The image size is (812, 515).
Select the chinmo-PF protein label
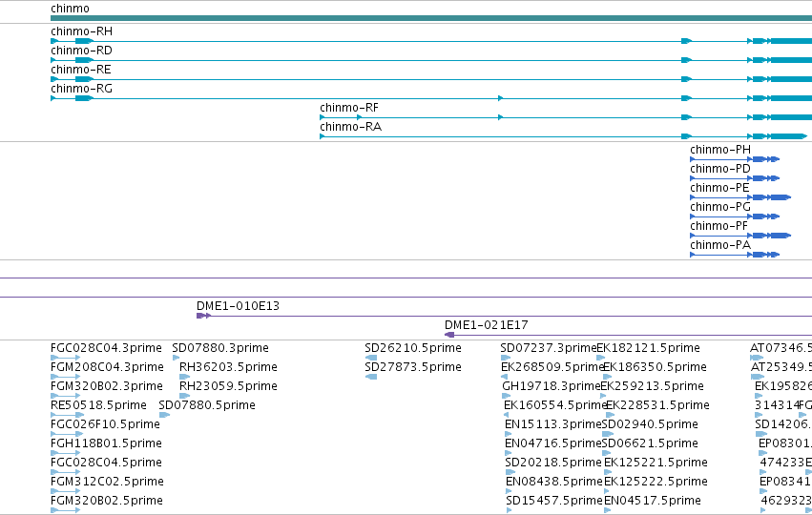click(719, 226)
